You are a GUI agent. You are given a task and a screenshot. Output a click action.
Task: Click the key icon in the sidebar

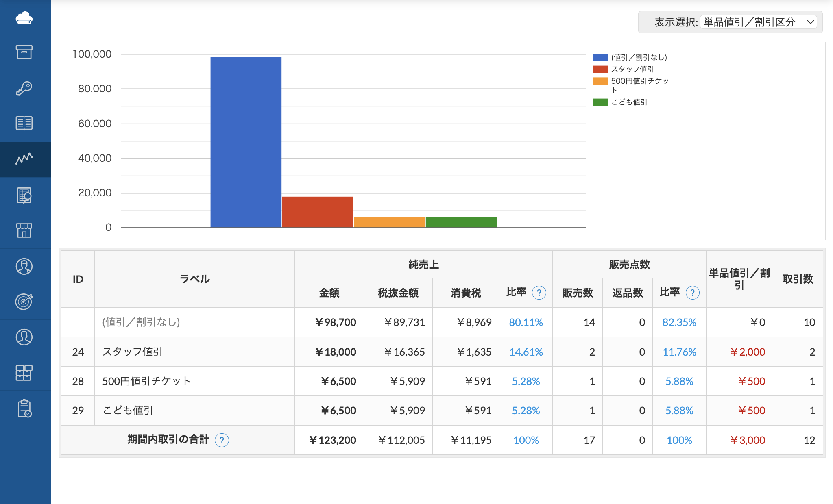click(x=24, y=88)
